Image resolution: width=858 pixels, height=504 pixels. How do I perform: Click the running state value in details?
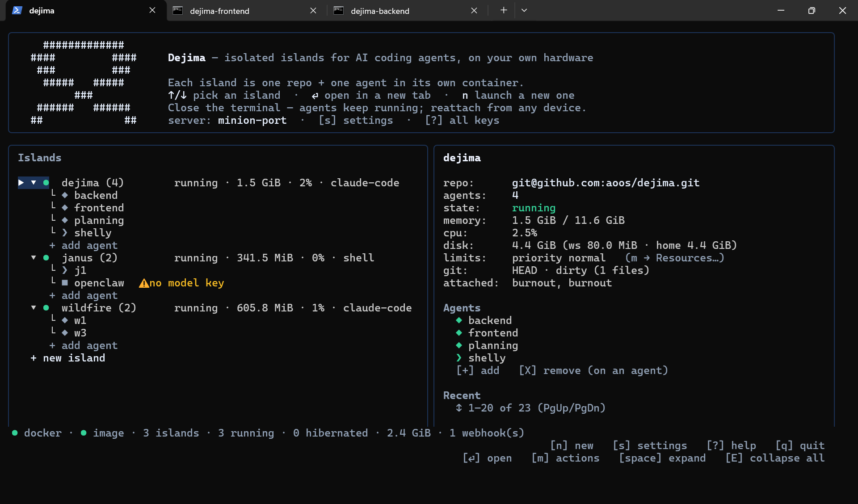coord(534,208)
